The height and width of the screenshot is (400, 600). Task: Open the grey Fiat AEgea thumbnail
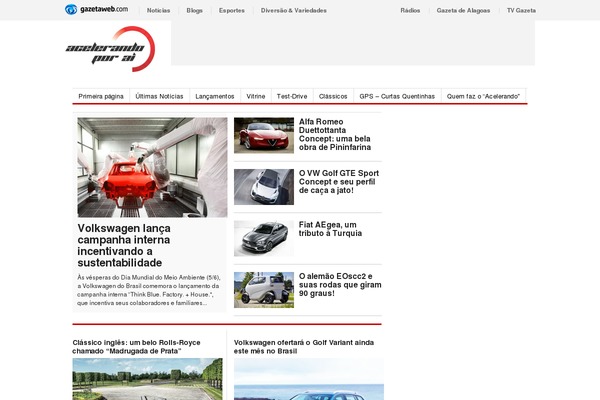pos(264,238)
